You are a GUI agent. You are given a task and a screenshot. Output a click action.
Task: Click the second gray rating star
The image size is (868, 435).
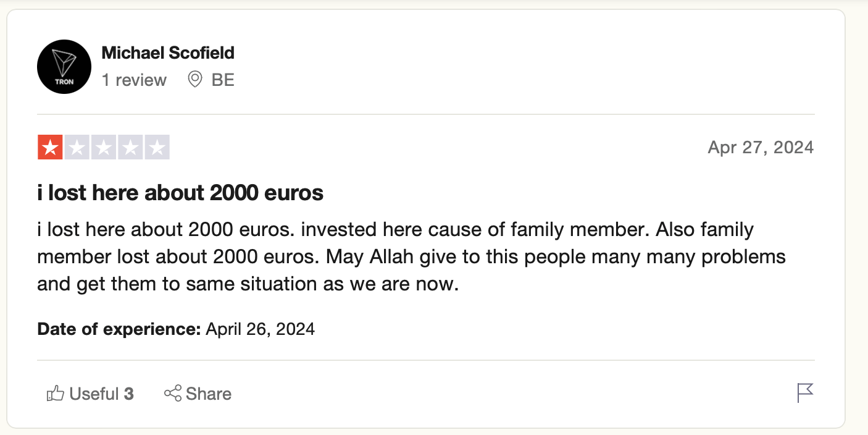77,147
